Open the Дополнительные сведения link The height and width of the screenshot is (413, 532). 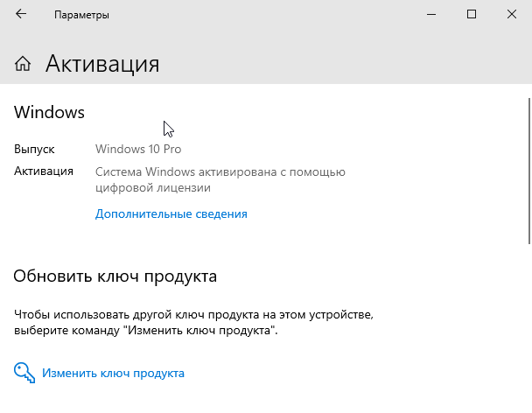[171, 213]
